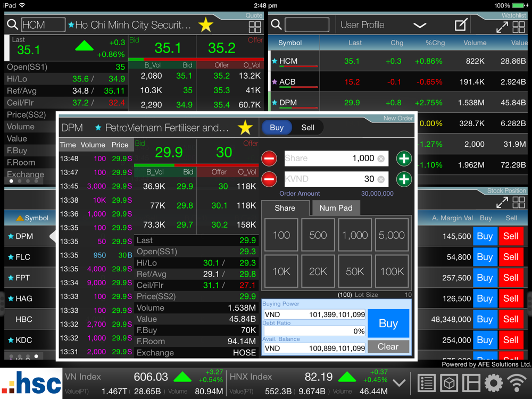The height and width of the screenshot is (399, 532).
Task: Choose the 100 share quantity button
Action: 281,235
